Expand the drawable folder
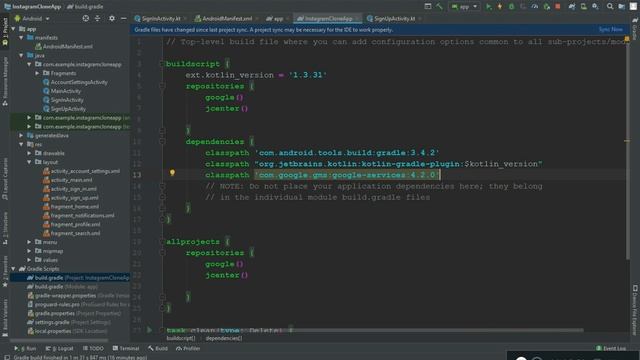This screenshot has width=640, height=360. (x=29, y=153)
